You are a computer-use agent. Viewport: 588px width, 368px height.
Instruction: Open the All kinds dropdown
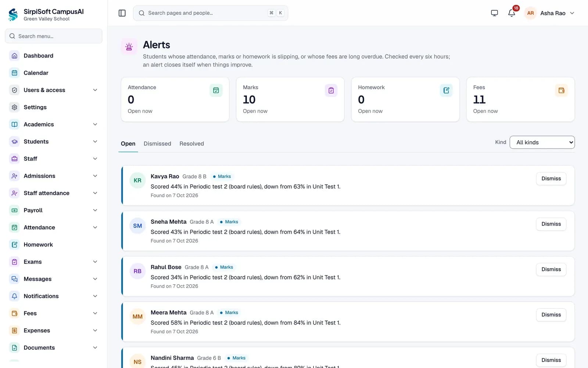click(542, 142)
